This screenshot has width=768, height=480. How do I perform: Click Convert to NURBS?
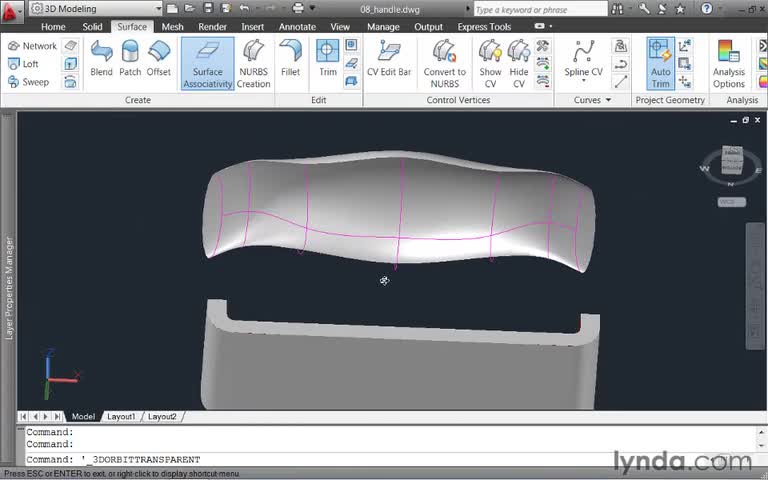(445, 64)
